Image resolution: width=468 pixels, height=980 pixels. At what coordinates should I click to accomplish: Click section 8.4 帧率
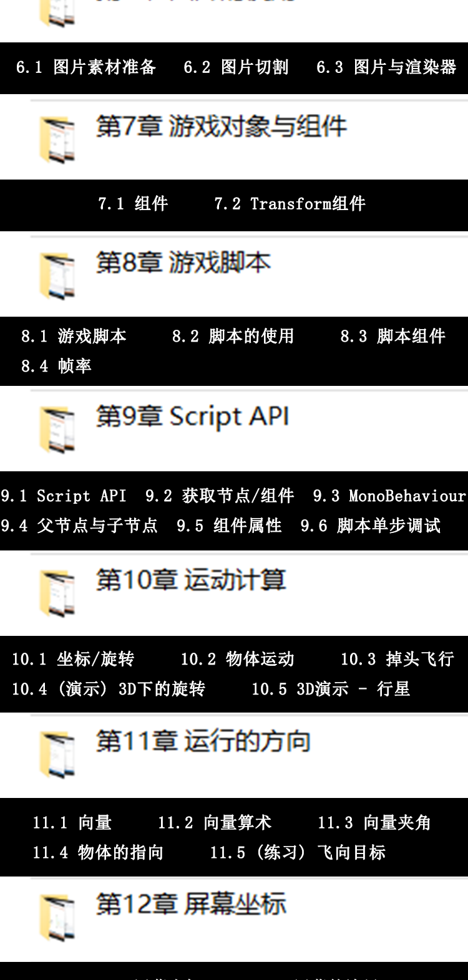[x=56, y=366]
